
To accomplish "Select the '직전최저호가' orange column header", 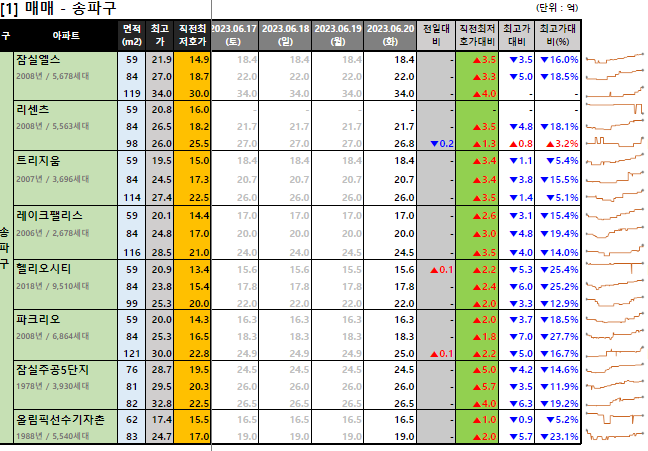I will click(192, 35).
